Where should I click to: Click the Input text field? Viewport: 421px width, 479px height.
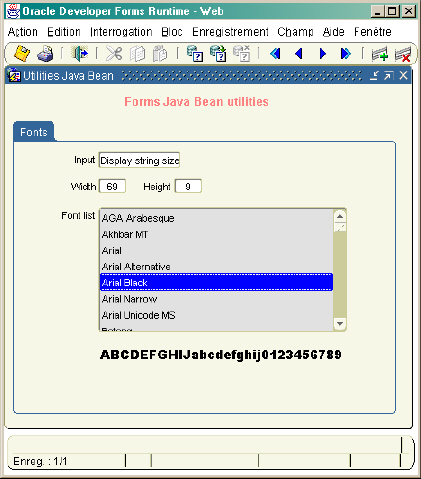coord(139,160)
